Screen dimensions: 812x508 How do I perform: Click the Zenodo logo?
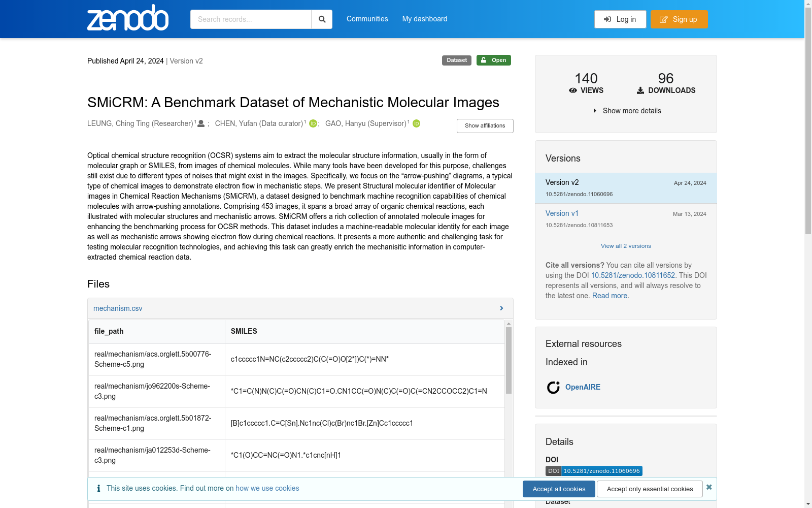[128, 18]
